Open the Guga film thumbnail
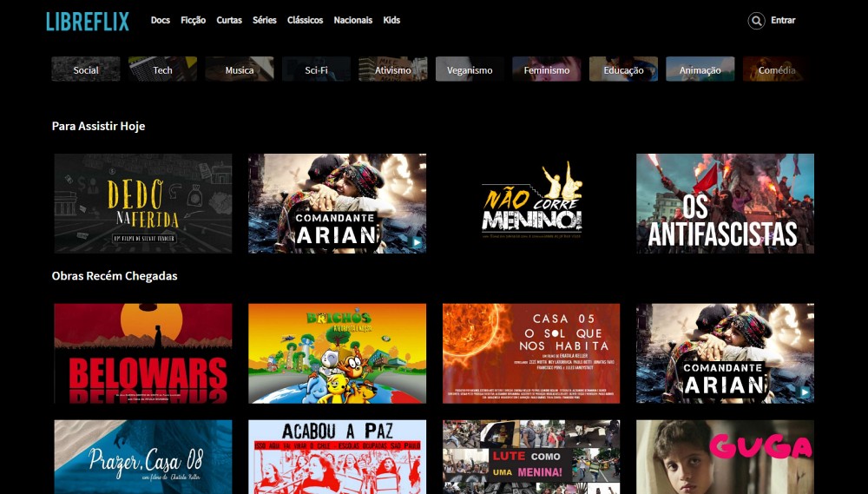 click(x=725, y=457)
